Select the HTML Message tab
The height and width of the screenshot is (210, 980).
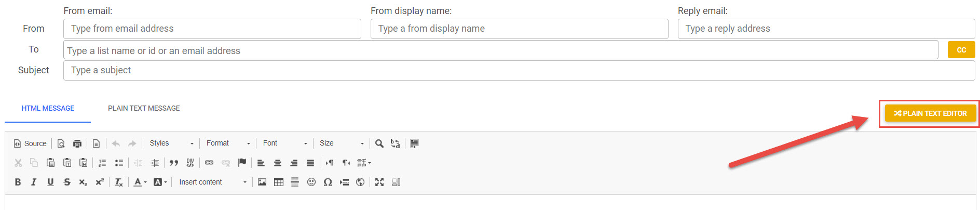(48, 108)
